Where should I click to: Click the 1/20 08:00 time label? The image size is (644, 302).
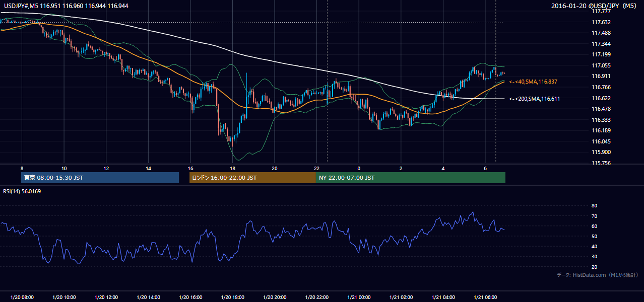(22, 297)
